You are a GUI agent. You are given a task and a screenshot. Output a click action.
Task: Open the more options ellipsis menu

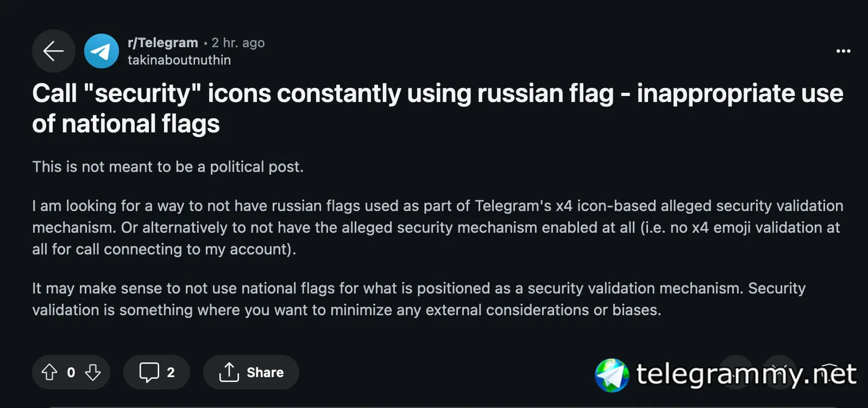click(x=843, y=51)
